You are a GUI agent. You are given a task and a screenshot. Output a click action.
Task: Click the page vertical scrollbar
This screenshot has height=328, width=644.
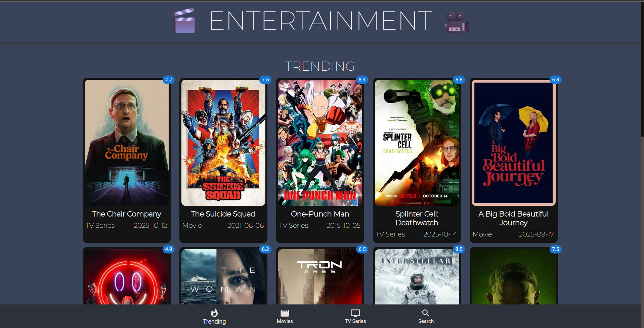[x=642, y=67]
